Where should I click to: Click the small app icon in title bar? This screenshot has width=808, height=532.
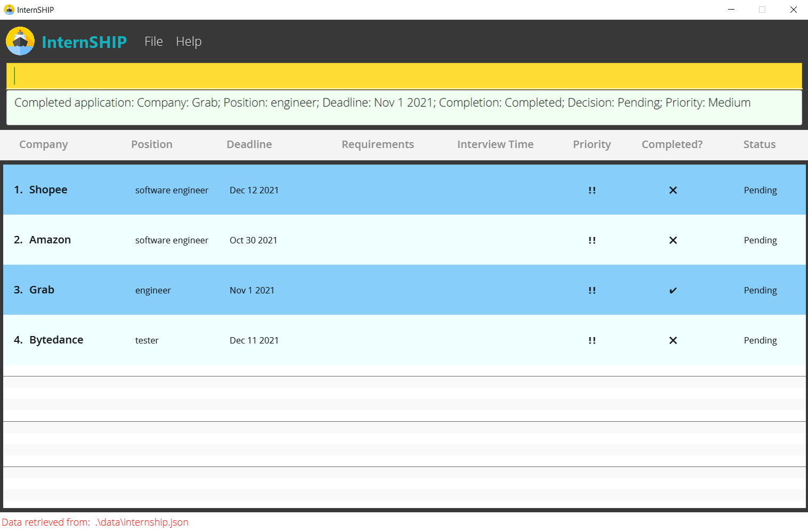coord(9,10)
